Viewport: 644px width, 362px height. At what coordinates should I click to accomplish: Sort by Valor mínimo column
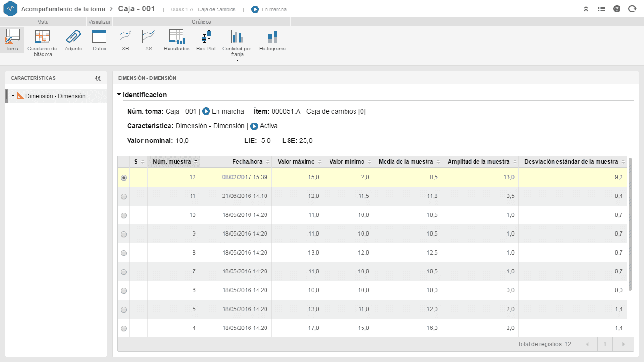(x=348, y=162)
